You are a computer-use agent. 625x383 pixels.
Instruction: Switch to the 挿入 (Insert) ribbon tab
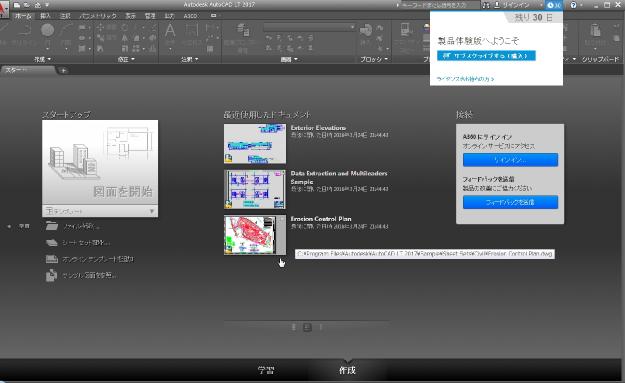tap(45, 16)
